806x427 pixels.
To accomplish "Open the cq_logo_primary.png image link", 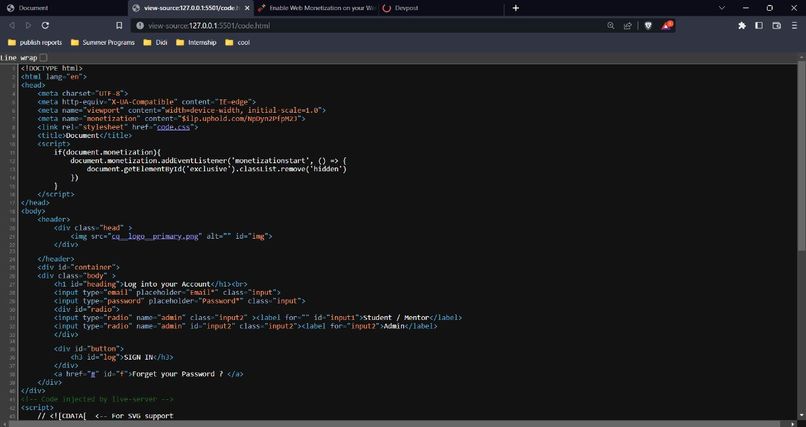I will [155, 236].
